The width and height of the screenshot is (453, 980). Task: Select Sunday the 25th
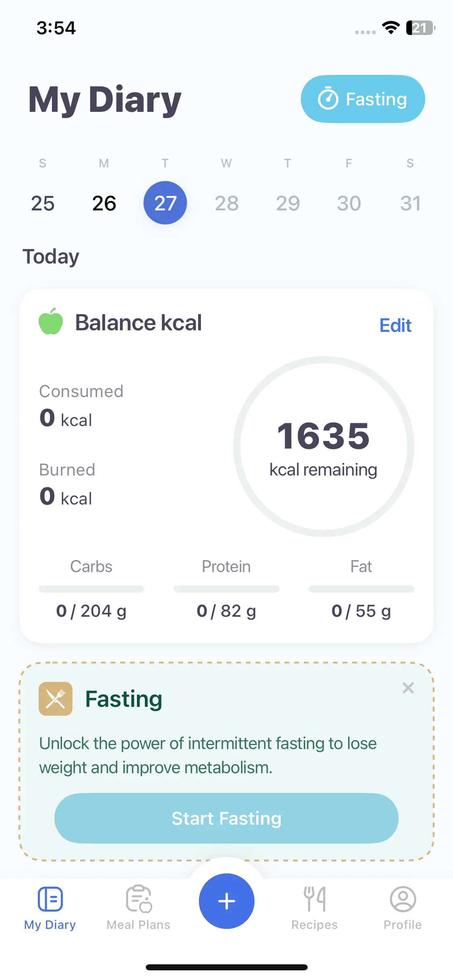pos(43,203)
